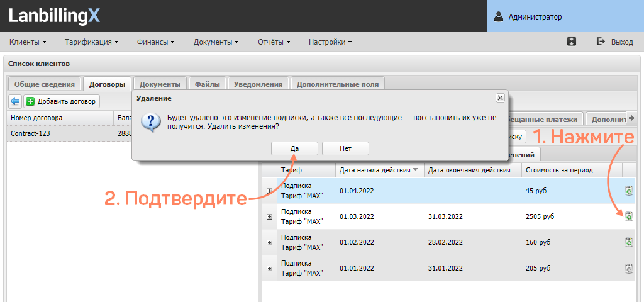Open the Настройки dropdown menu
This screenshot has height=302, width=644.
(x=330, y=42)
